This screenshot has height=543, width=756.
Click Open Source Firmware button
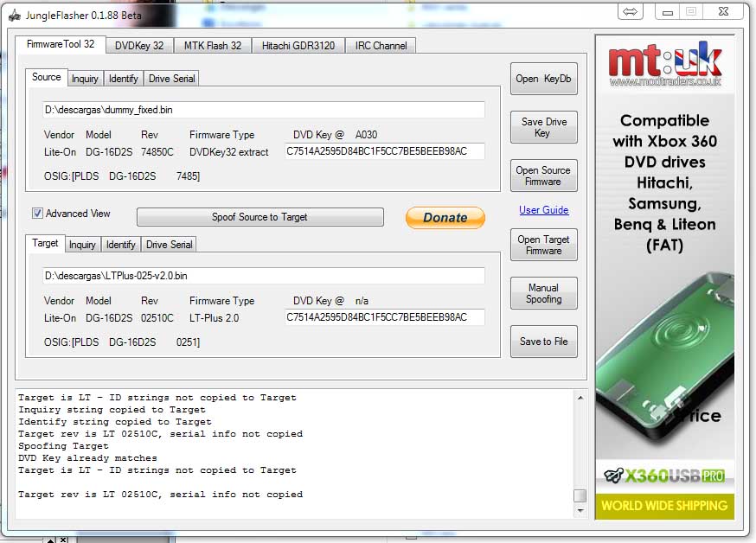(x=544, y=176)
